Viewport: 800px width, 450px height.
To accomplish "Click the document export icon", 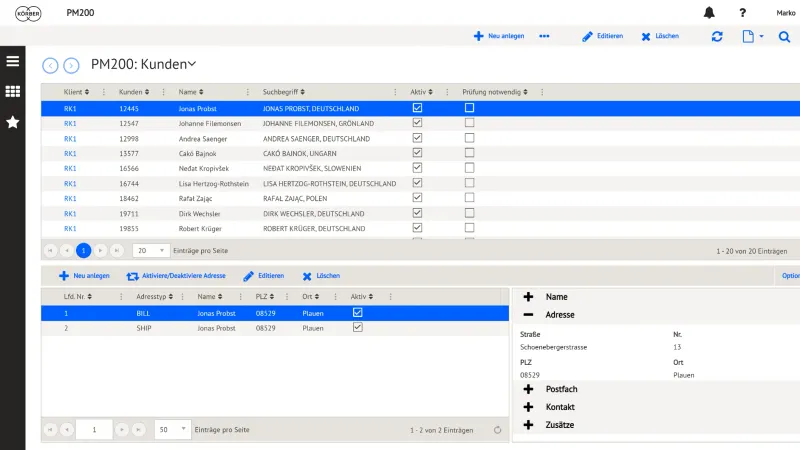I will coord(748,36).
